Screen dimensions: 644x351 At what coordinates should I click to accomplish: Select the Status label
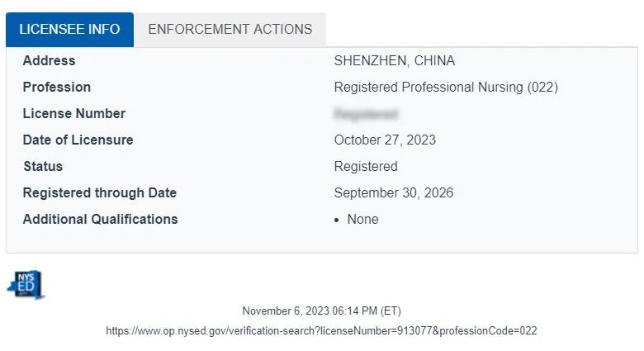click(x=43, y=167)
